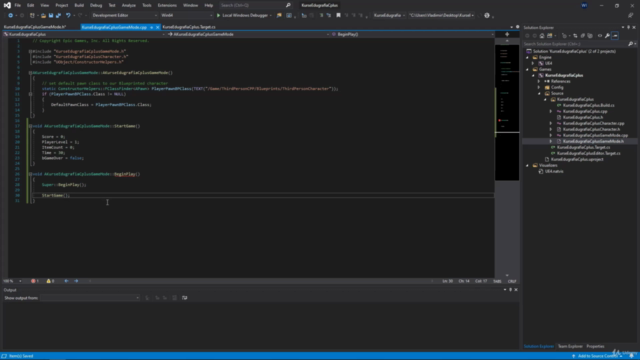
Task: Collapse the Source folder node
Action: [x=539, y=93]
